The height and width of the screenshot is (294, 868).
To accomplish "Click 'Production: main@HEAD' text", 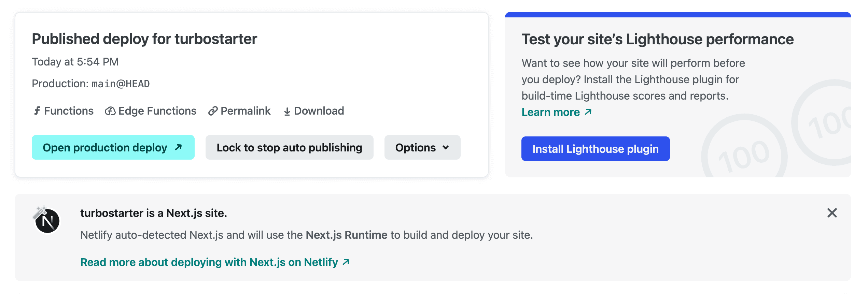I will point(91,84).
